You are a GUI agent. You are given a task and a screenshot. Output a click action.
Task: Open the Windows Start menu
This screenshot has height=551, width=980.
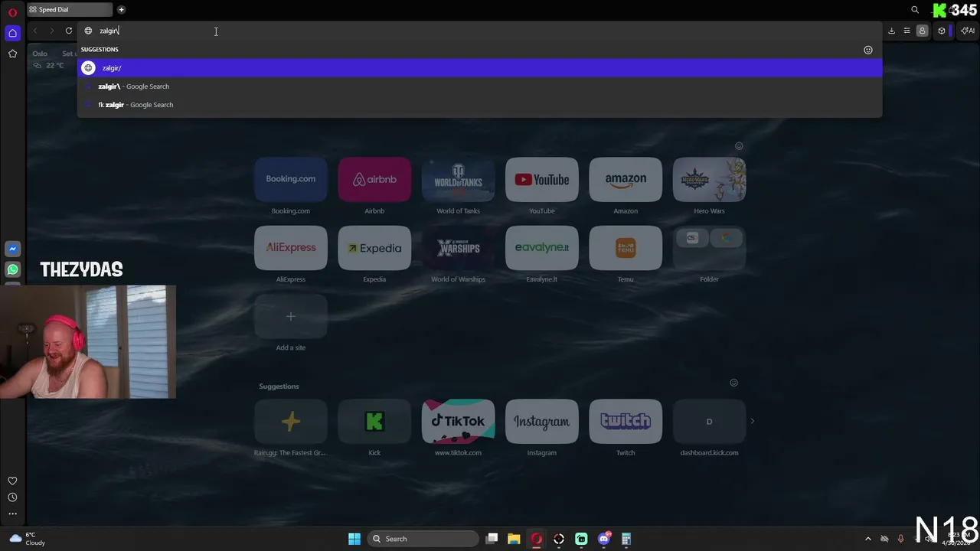(x=354, y=539)
